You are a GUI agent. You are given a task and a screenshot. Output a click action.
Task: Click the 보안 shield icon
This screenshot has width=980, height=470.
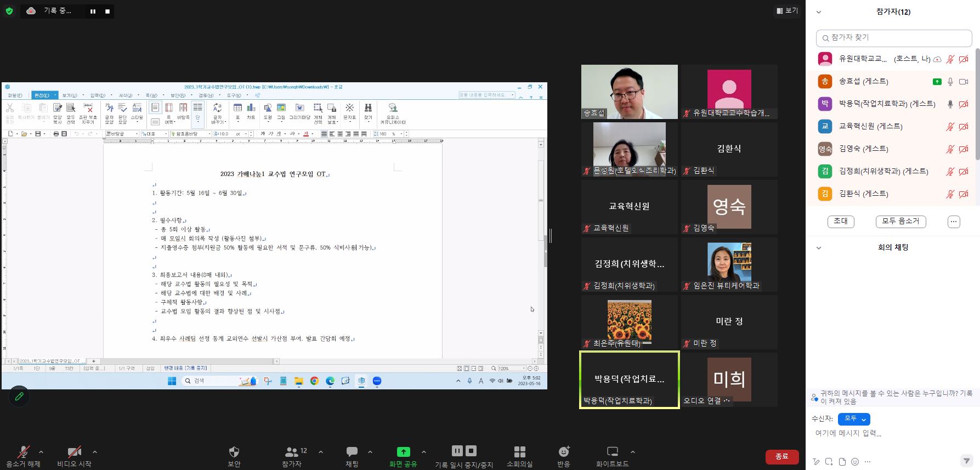(234, 452)
